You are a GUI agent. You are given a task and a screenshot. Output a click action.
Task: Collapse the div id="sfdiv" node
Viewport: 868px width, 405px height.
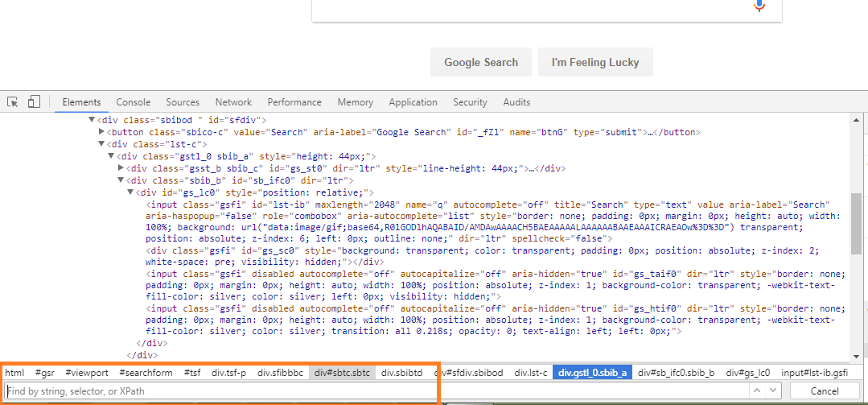(92, 120)
